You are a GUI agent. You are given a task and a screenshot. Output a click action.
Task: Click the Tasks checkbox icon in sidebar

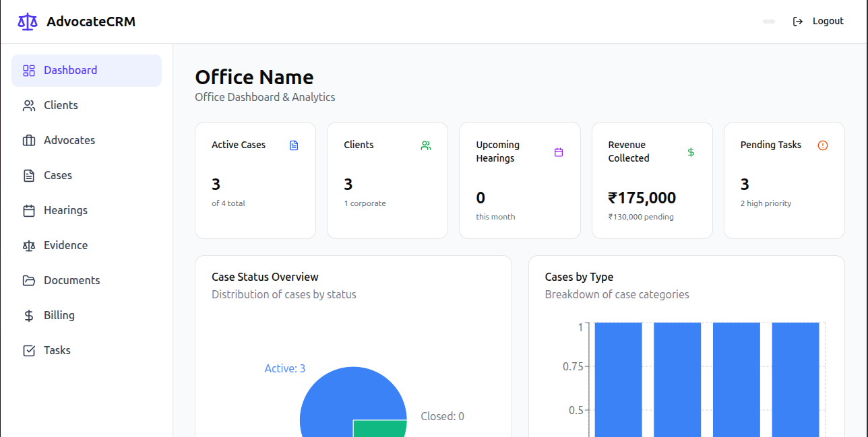(x=29, y=351)
